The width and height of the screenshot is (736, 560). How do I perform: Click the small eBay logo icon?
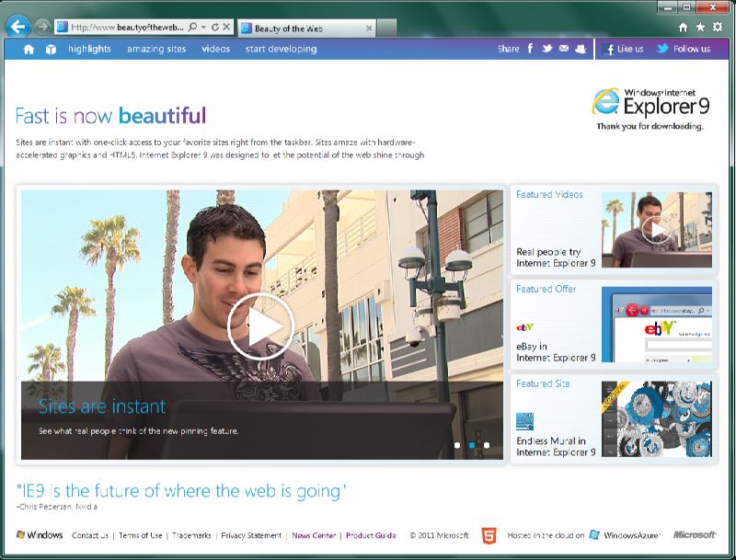pyautogui.click(x=524, y=327)
